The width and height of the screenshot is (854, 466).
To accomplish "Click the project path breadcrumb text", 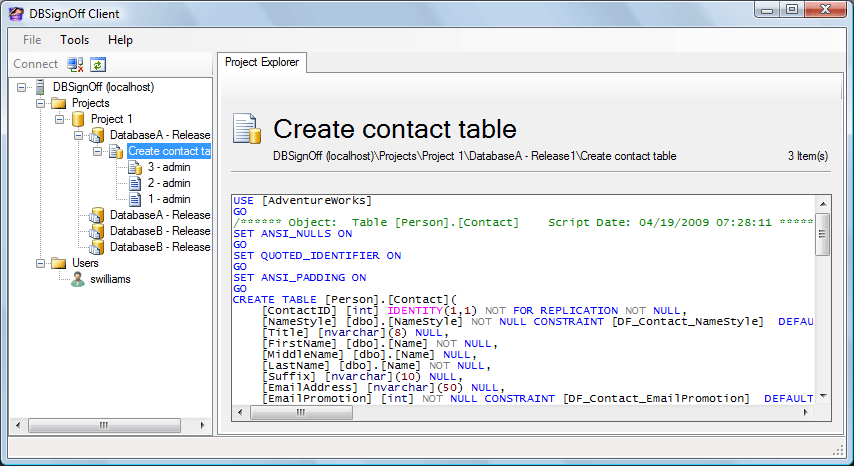I will pyautogui.click(x=474, y=156).
